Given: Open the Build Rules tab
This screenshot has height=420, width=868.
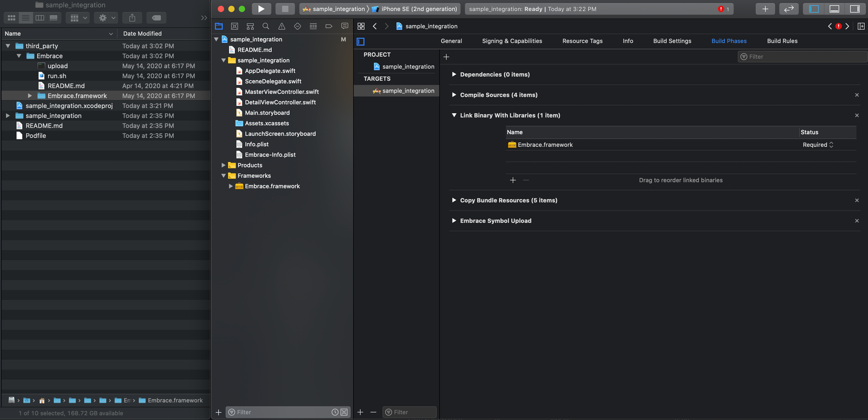Looking at the screenshot, I should coord(782,41).
